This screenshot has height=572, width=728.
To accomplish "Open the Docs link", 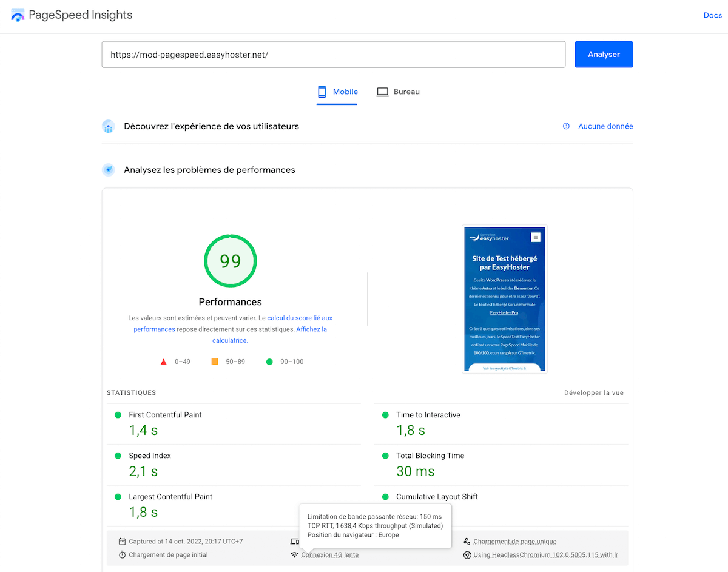I will point(712,15).
